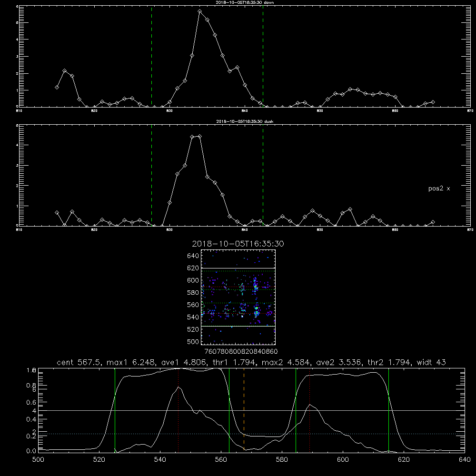Click y-axis label '0.4' of bottom plot
This screenshot has height=476, width=476.
click(x=31, y=419)
